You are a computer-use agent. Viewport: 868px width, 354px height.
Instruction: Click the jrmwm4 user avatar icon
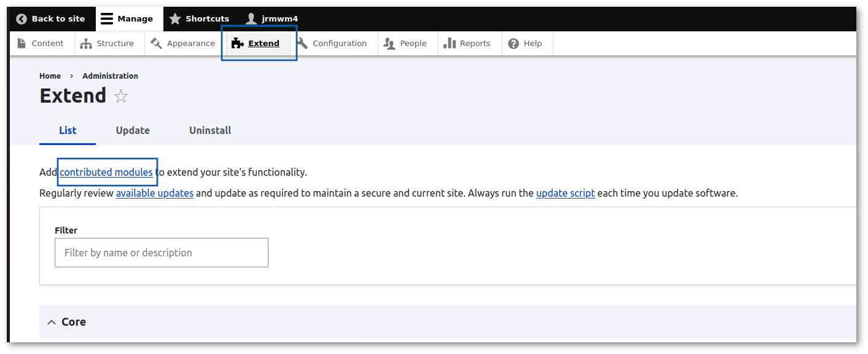pos(251,19)
